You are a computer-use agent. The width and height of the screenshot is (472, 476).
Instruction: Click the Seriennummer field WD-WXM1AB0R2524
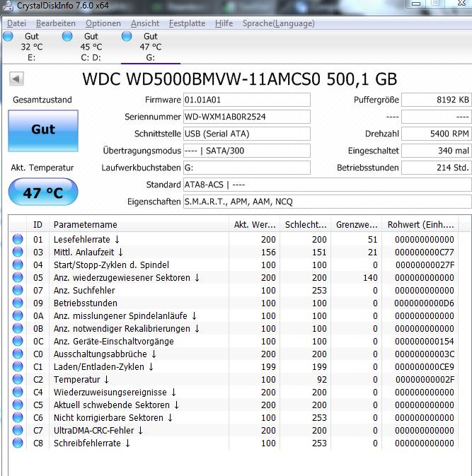click(247, 117)
